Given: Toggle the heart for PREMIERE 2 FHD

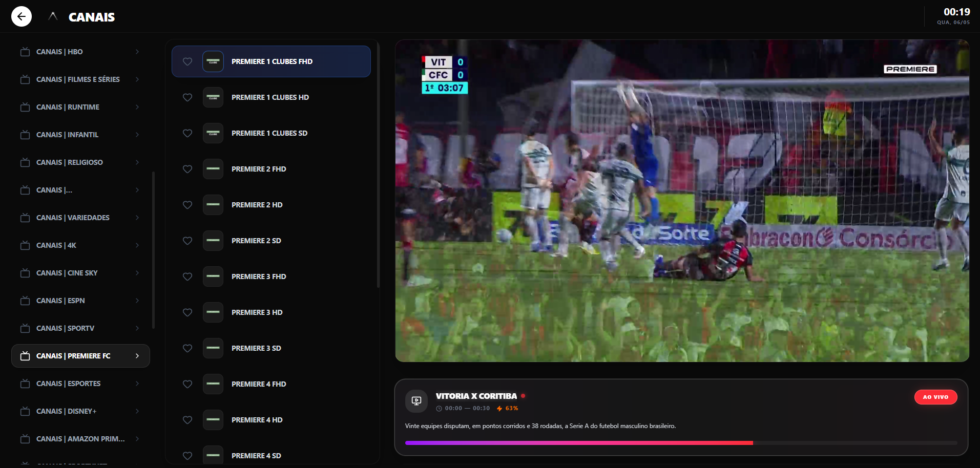Looking at the screenshot, I should click(187, 169).
